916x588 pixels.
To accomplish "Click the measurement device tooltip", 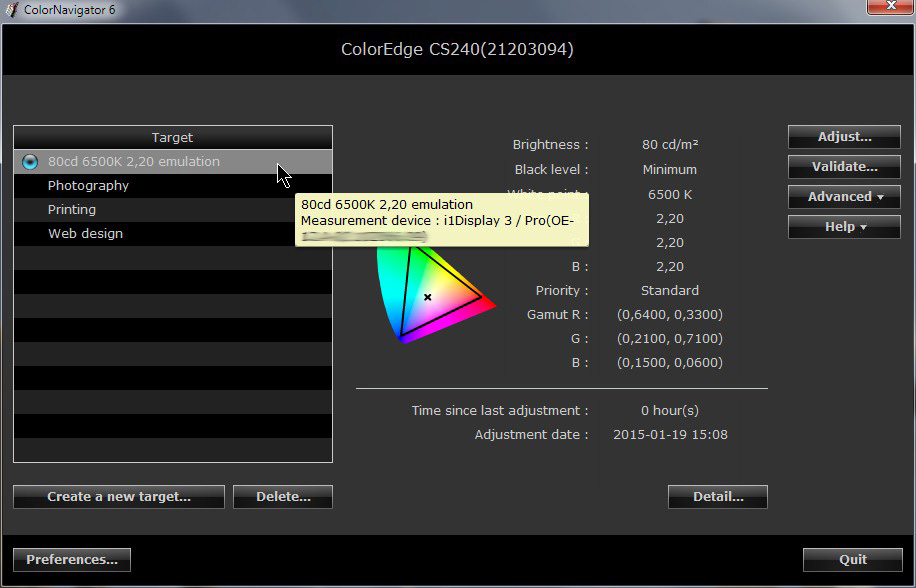I will coord(442,220).
